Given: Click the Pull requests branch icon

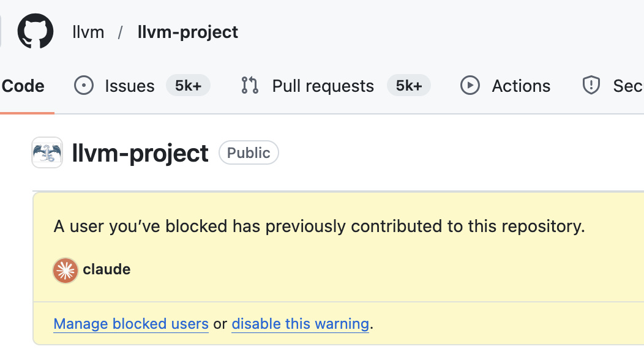Looking at the screenshot, I should 250,86.
